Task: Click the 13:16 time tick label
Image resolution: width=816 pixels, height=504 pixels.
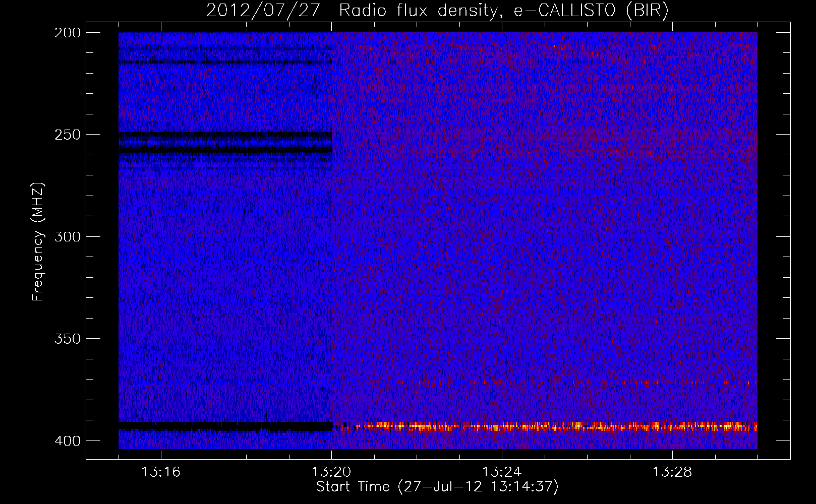Action: [161, 472]
